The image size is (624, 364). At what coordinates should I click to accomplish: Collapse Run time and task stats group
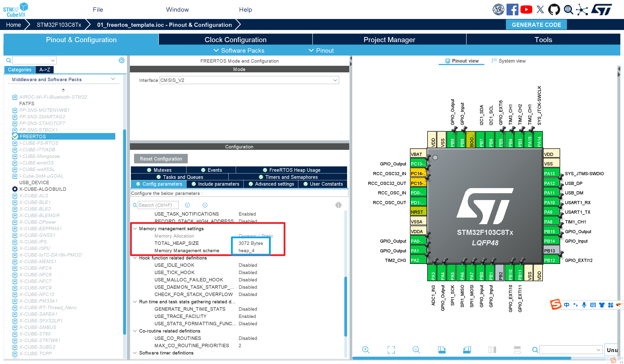[135, 302]
